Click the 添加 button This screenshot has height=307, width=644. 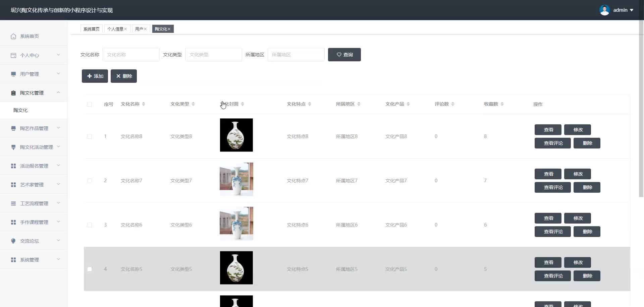point(95,76)
